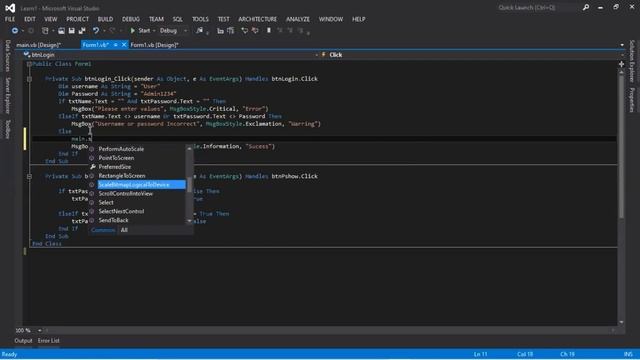
Task: Close the Form1.vb code tab
Action: [124, 45]
